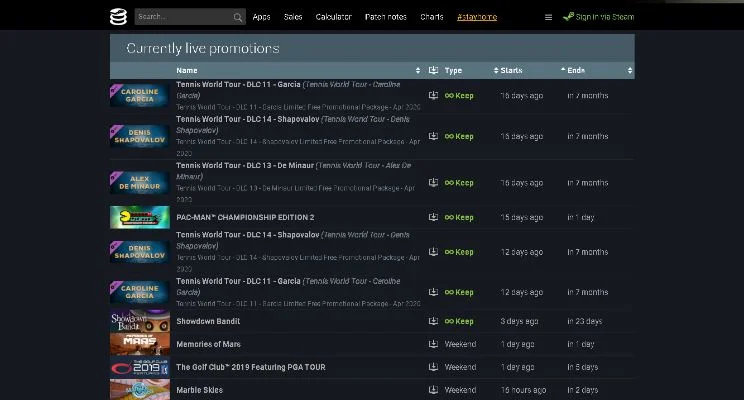The height and width of the screenshot is (400, 744).
Task: Open 'Tennis World Tour - DLC 13 - De Minaur' title
Action: point(245,166)
